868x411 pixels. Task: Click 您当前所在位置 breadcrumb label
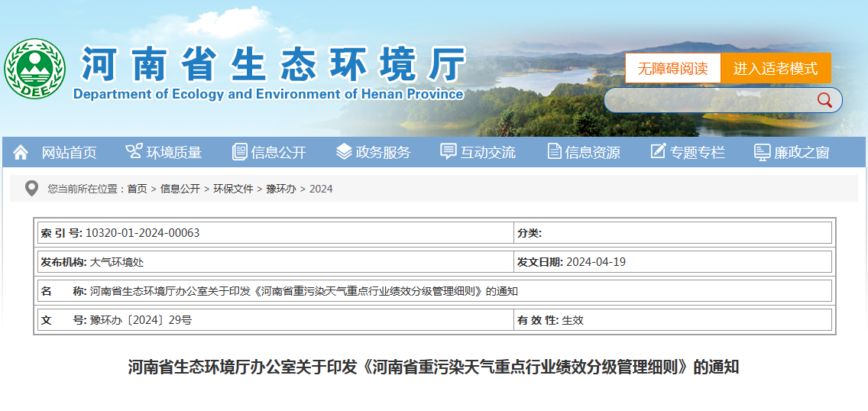pos(86,189)
